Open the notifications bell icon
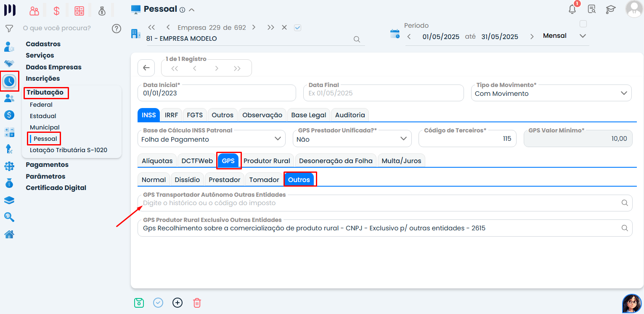The height and width of the screenshot is (314, 644). point(572,9)
